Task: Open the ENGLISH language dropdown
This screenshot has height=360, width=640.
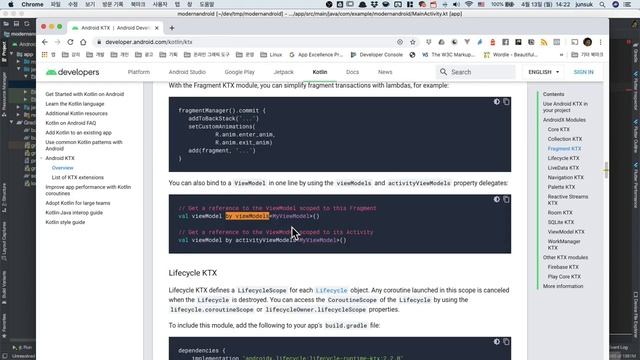Action: click(x=544, y=72)
